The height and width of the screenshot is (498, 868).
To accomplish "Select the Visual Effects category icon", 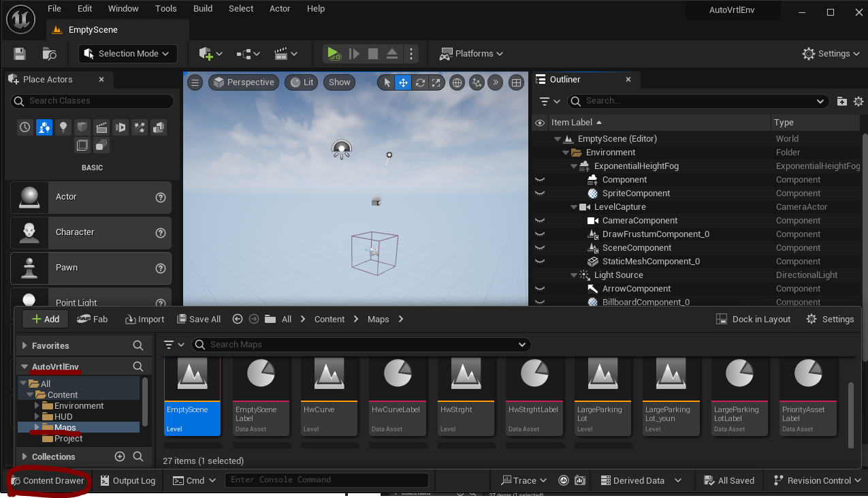I will point(140,127).
